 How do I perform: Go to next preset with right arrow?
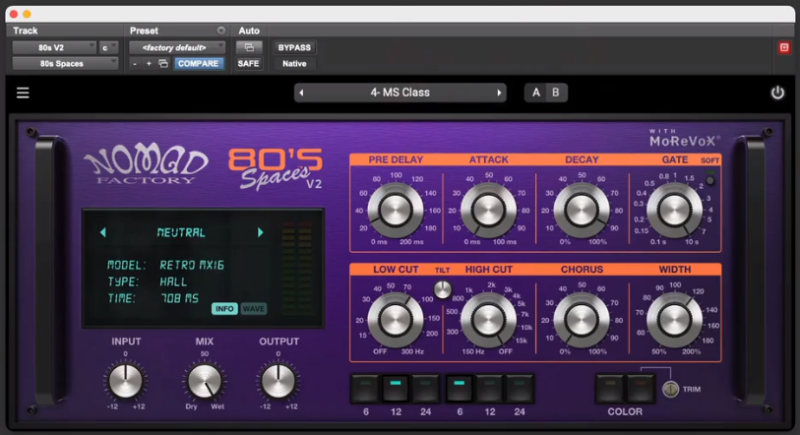(x=500, y=93)
